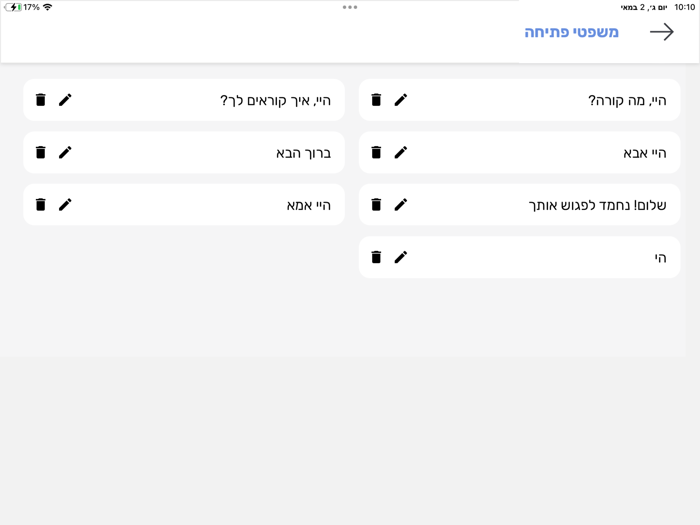The height and width of the screenshot is (525, 700).
Task: Tap the 'משפטי פתיחה' page title
Action: pos(571,32)
